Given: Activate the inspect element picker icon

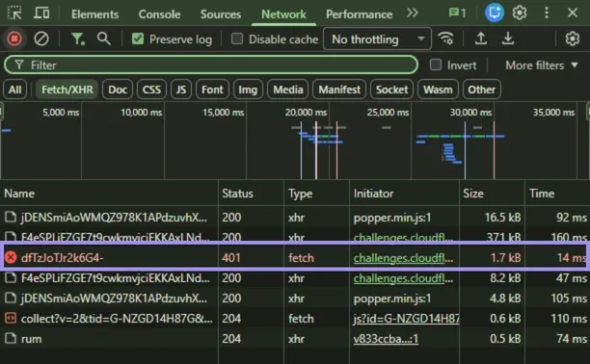Looking at the screenshot, I should (x=14, y=13).
